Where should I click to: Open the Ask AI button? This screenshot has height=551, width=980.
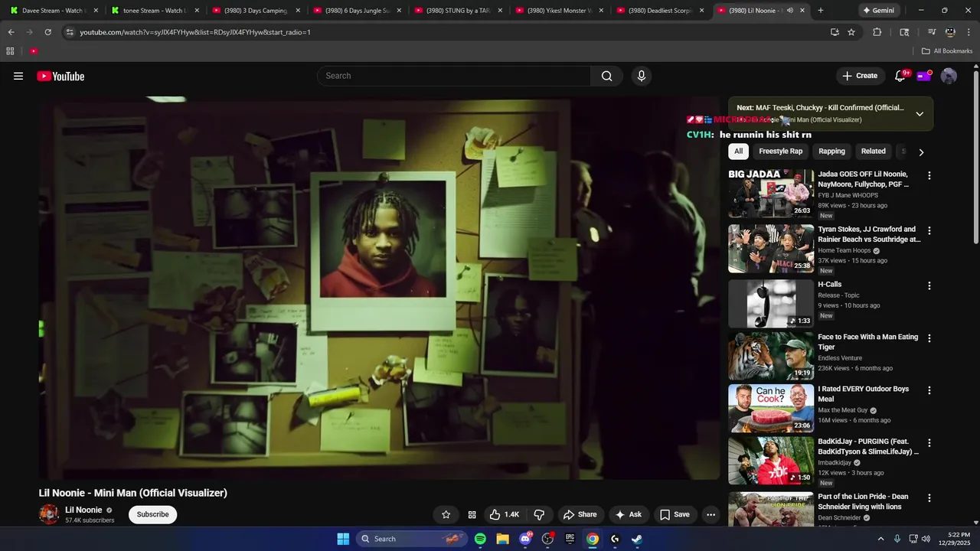coord(629,514)
